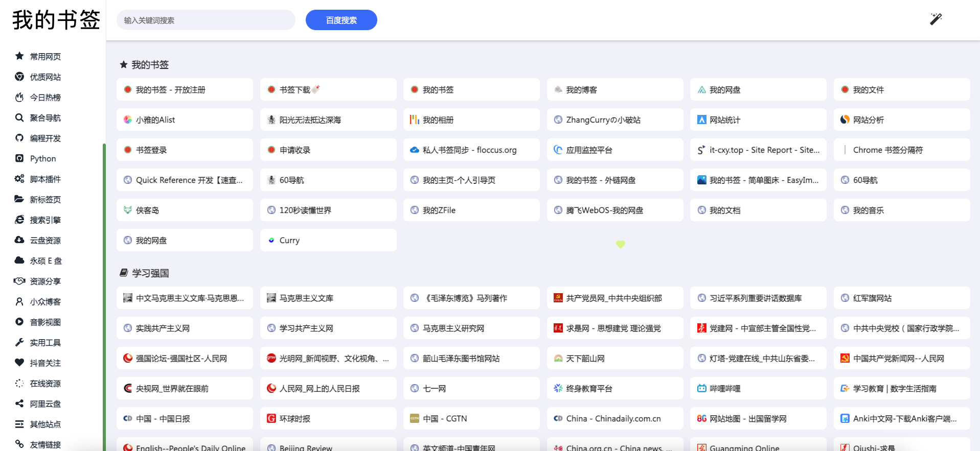Image resolution: width=980 pixels, height=451 pixels.
Task: Click the favicon on 我的网盘 card with triangle logo
Action: tap(701, 89)
